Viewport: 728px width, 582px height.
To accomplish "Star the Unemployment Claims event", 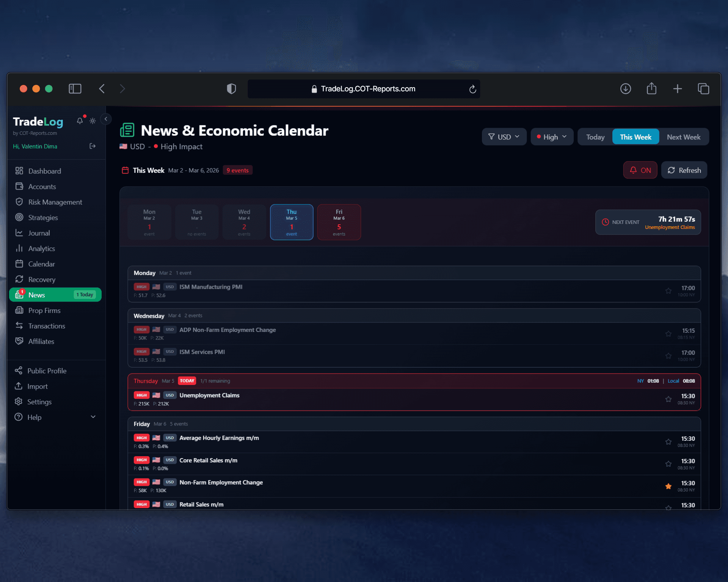I will (668, 399).
